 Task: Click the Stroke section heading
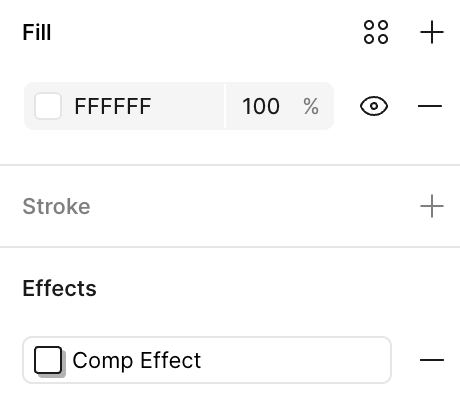pos(56,206)
